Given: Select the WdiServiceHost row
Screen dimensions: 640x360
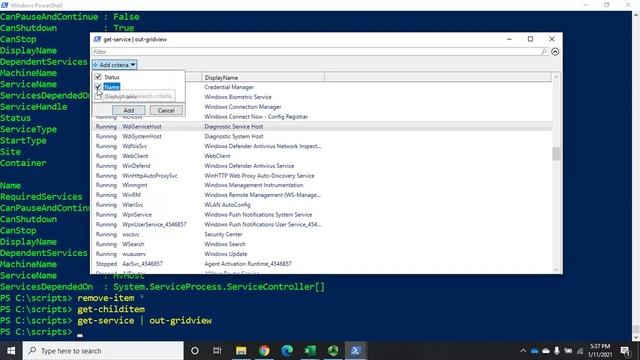Looking at the screenshot, I should [322, 127].
